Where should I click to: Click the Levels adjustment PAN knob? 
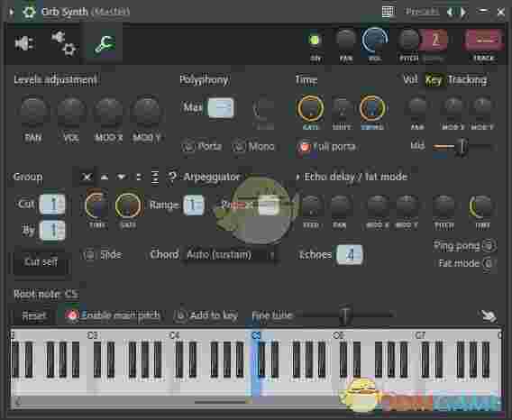(x=33, y=111)
